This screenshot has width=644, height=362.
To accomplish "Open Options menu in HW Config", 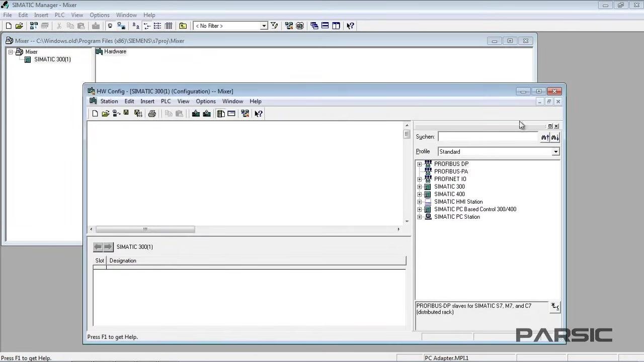I will [206, 101].
